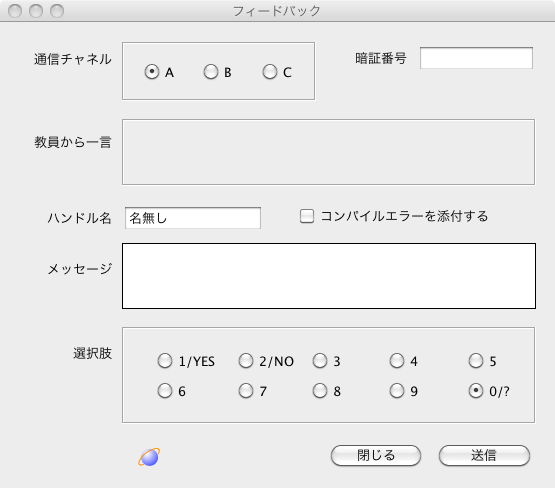Click the 送信 send button

click(484, 455)
